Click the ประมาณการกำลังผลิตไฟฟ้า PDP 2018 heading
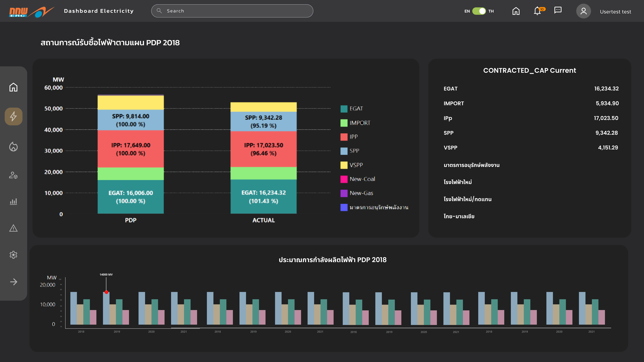The image size is (644, 362). 333,260
